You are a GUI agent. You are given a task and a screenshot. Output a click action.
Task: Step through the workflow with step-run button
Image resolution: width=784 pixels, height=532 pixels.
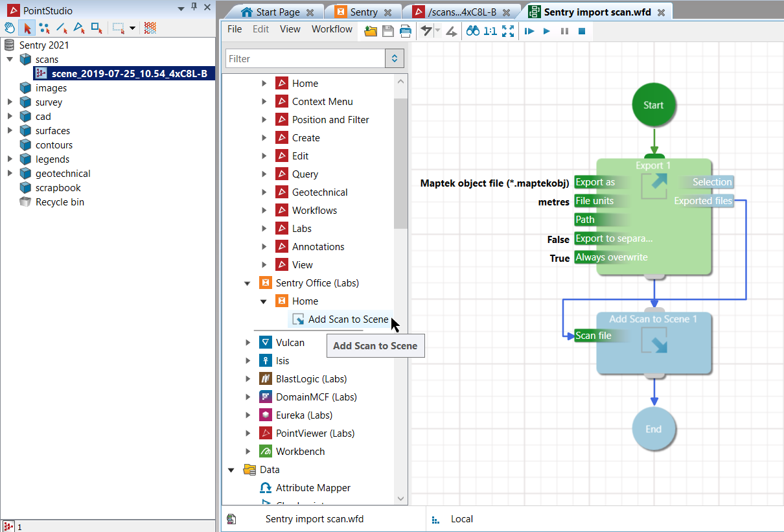point(529,30)
